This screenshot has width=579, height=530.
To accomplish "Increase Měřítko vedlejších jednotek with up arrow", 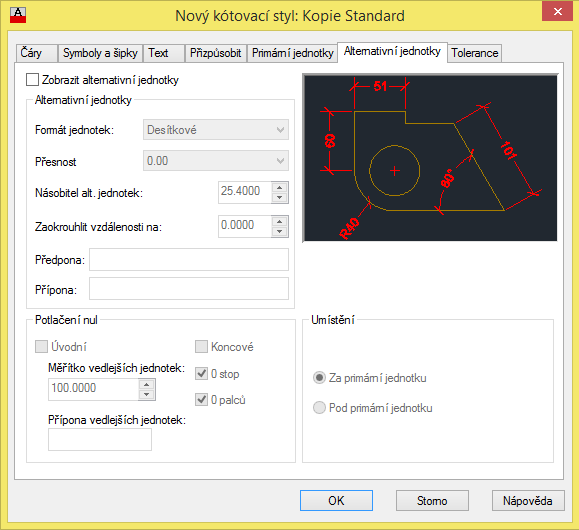I will tap(147, 385).
